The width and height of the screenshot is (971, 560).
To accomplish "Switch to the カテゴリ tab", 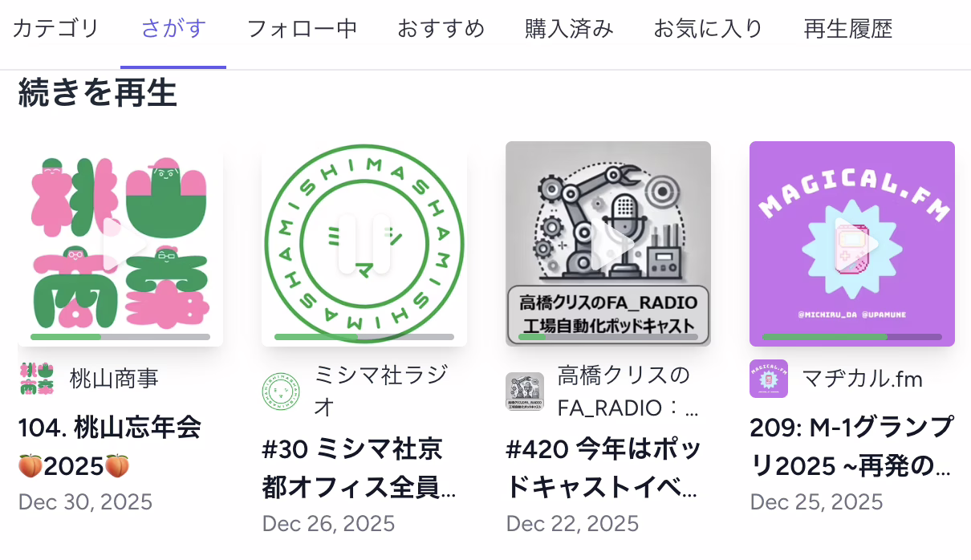I will click(56, 30).
